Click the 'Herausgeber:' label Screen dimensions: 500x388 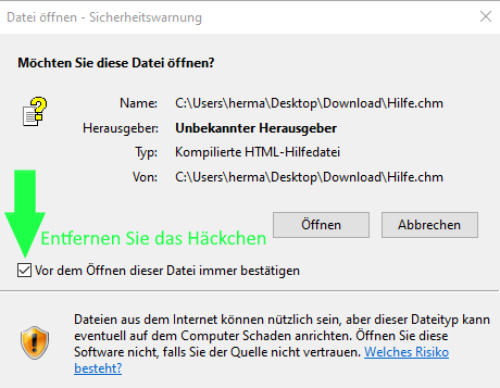click(121, 128)
